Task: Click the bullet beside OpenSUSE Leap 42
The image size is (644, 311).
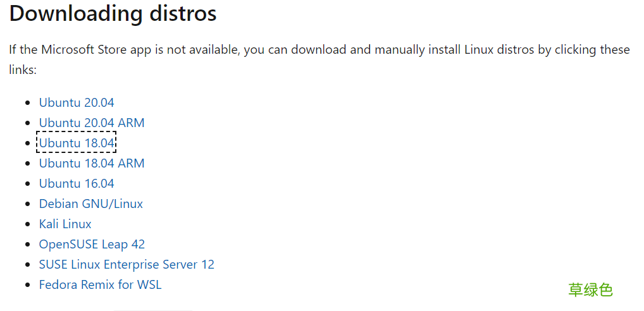Action: (28, 245)
